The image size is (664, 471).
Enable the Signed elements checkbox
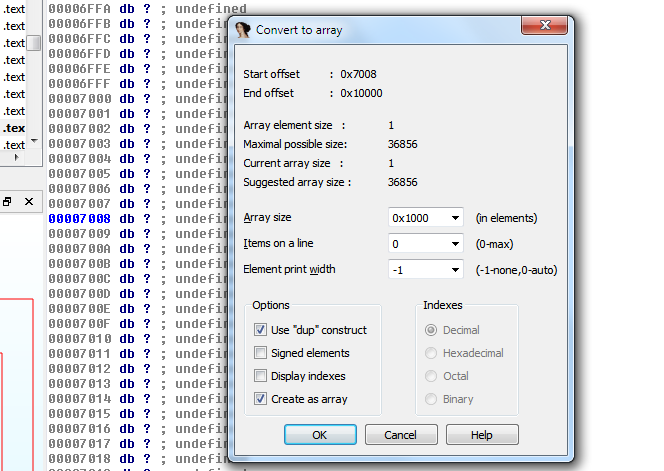point(261,353)
